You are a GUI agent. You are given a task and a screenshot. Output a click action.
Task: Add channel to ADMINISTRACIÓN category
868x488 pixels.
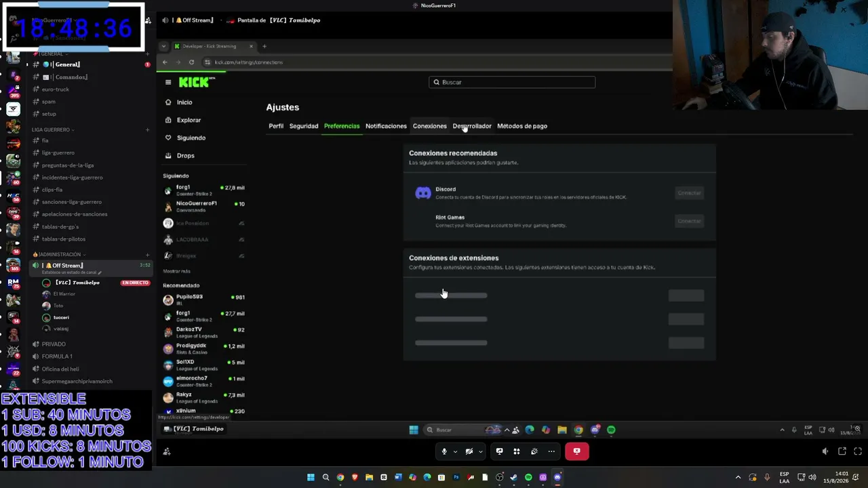[x=147, y=254]
